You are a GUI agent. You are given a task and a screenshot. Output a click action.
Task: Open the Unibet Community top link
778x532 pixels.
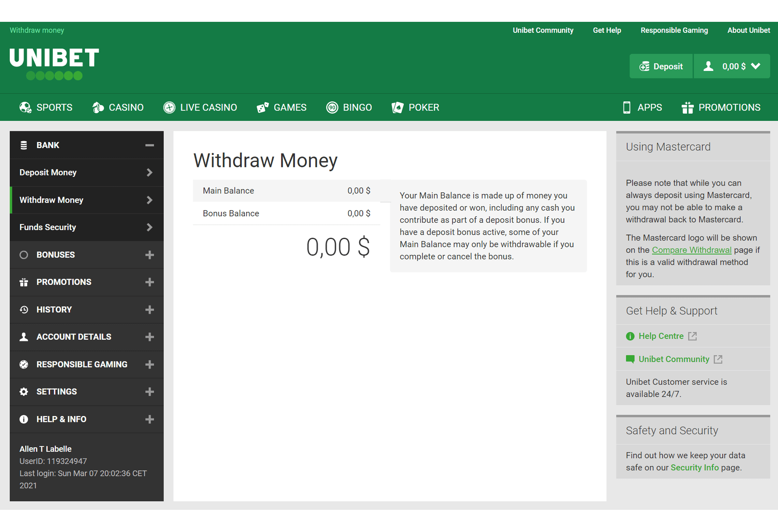(543, 30)
